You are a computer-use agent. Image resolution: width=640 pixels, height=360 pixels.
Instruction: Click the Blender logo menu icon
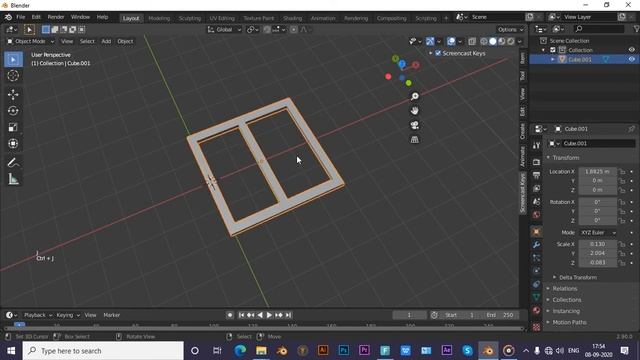(8, 17)
